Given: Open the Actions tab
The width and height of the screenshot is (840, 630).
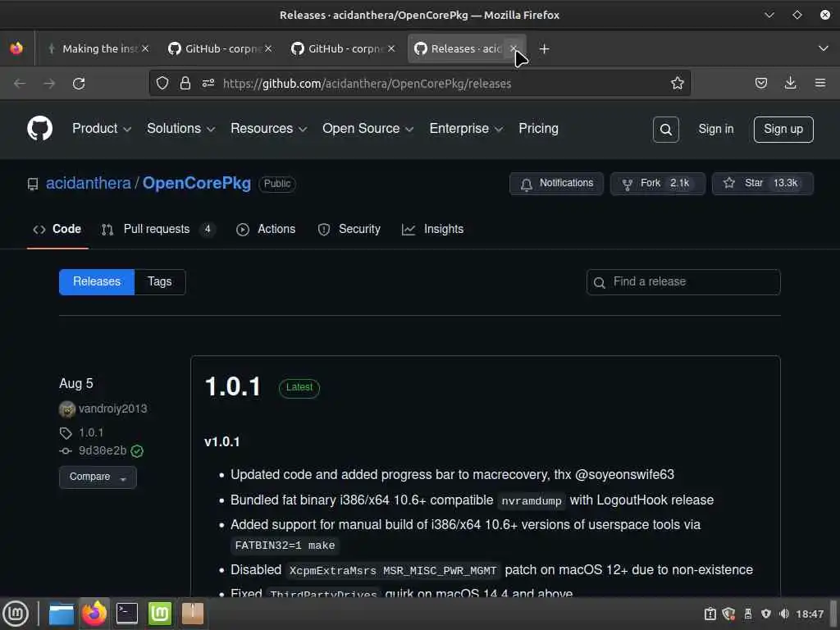Looking at the screenshot, I should 266,230.
